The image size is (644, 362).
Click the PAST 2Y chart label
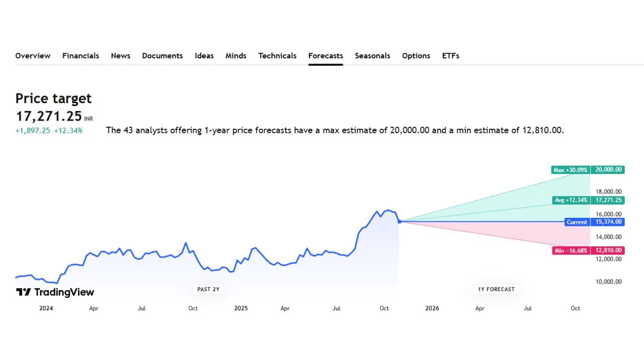(208, 289)
